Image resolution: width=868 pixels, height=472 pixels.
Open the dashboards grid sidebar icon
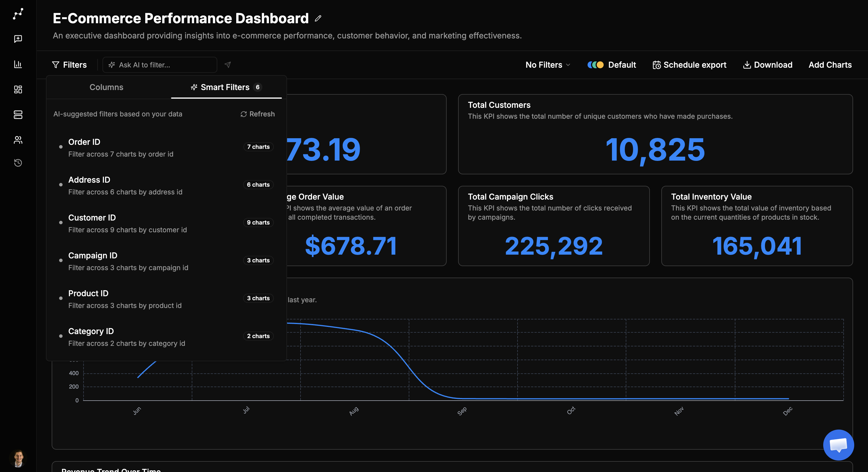(x=18, y=89)
